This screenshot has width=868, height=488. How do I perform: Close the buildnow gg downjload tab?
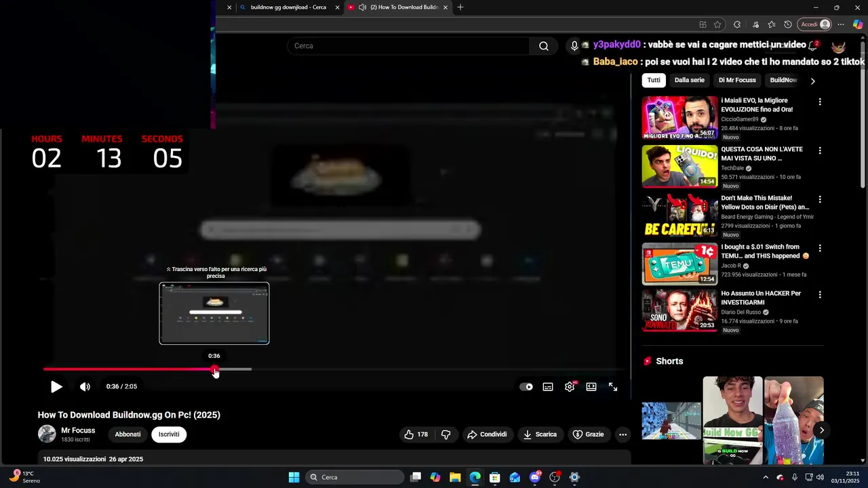coord(337,7)
